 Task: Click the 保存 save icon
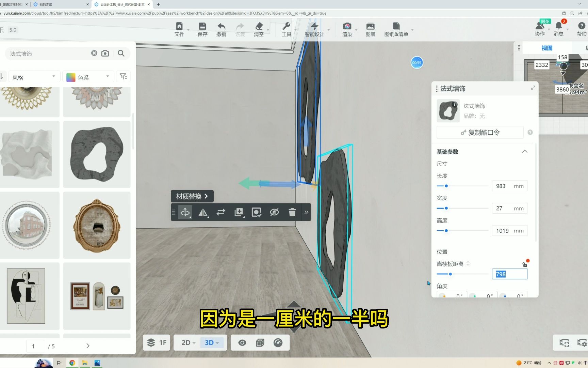pyautogui.click(x=202, y=29)
